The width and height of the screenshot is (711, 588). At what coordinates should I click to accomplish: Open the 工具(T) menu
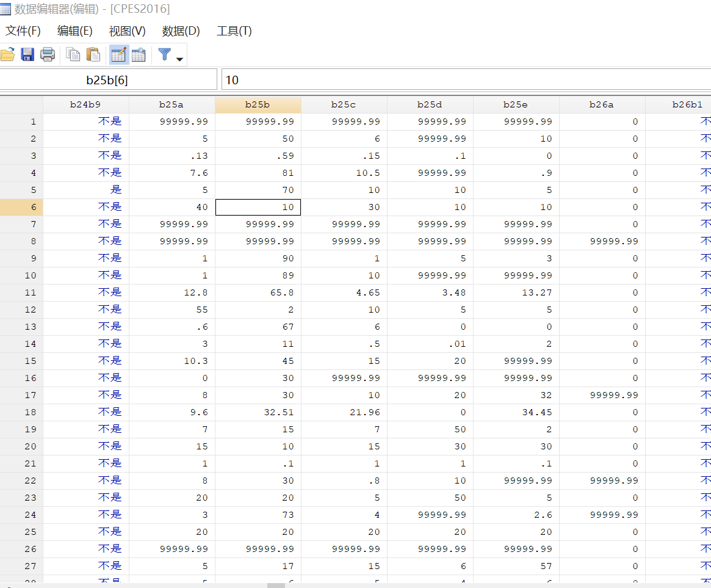(x=234, y=31)
